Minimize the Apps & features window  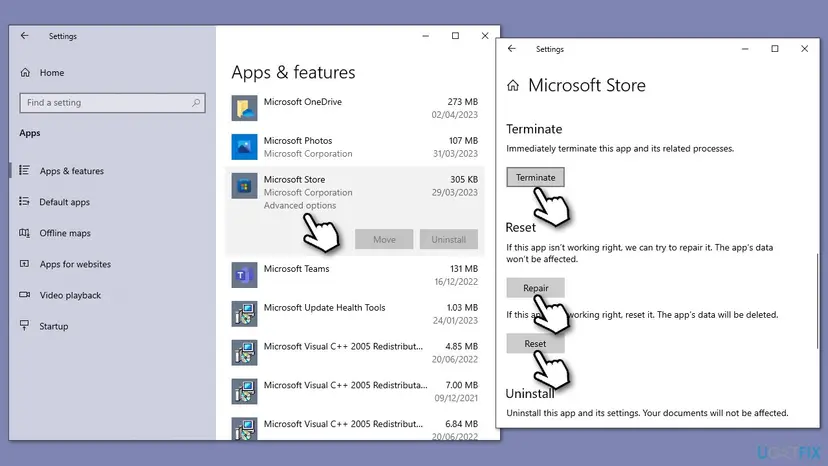[x=426, y=36]
